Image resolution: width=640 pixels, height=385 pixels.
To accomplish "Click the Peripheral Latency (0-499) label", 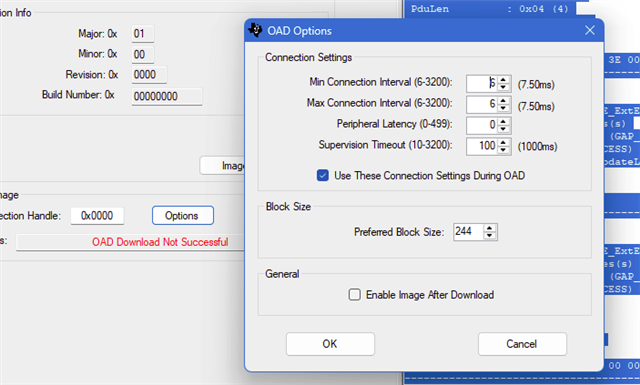I will [x=394, y=124].
